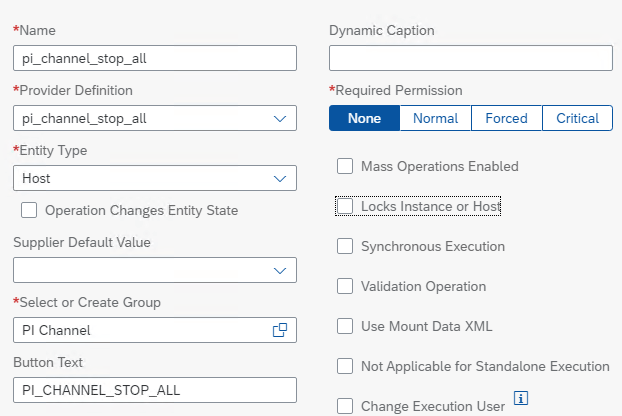Choose Critical required permission
Screen dimensions: 622x416
point(578,118)
